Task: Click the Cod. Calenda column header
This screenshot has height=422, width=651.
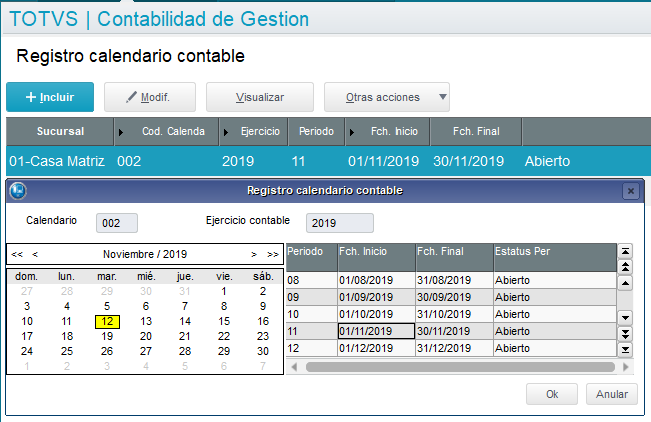Action: click(167, 131)
